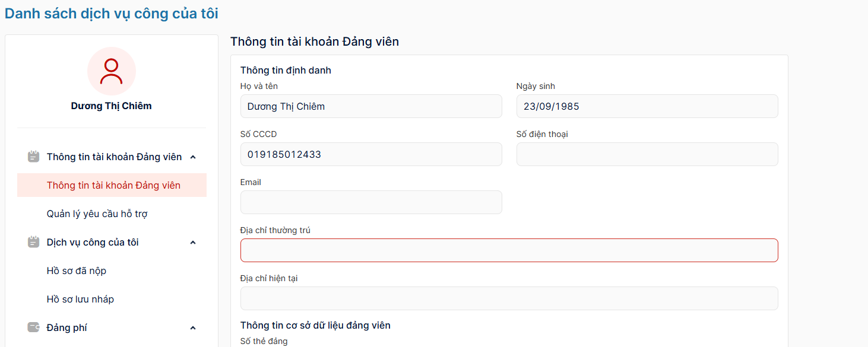Click the Ngày sinh label
Screen dimensions: 868x347
[x=536, y=86]
